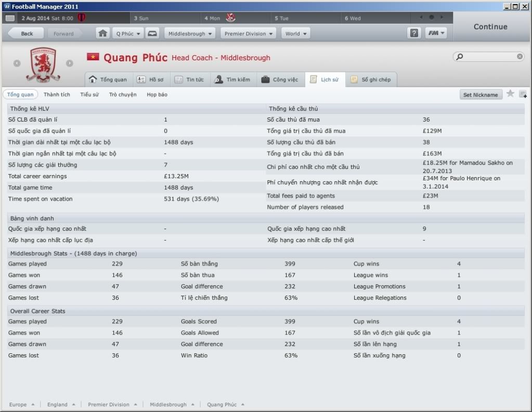Open the Middlesbrough dropdown menu
Screen dimensions: 532x412
tap(190, 33)
